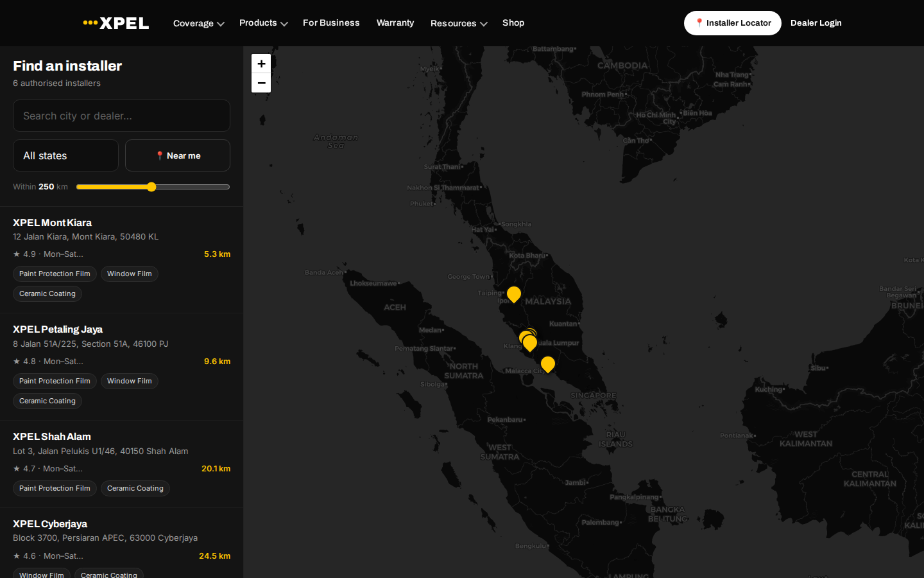Click Window Film tag under Petaling Jaya
The image size is (924, 578).
pyautogui.click(x=130, y=381)
